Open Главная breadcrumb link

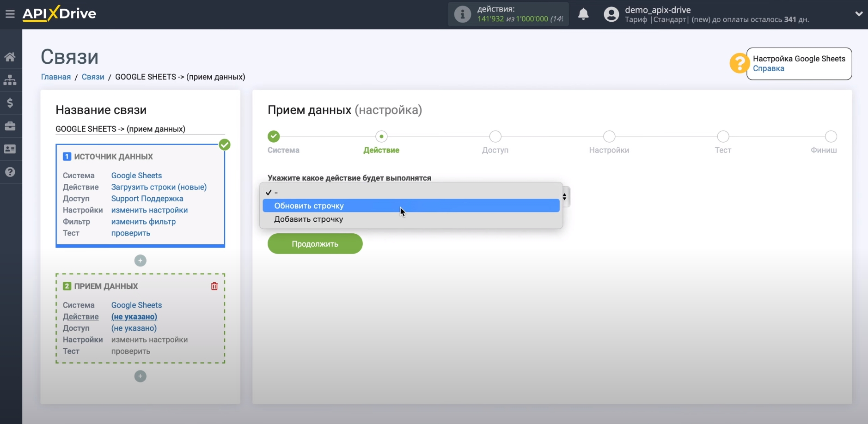point(56,77)
